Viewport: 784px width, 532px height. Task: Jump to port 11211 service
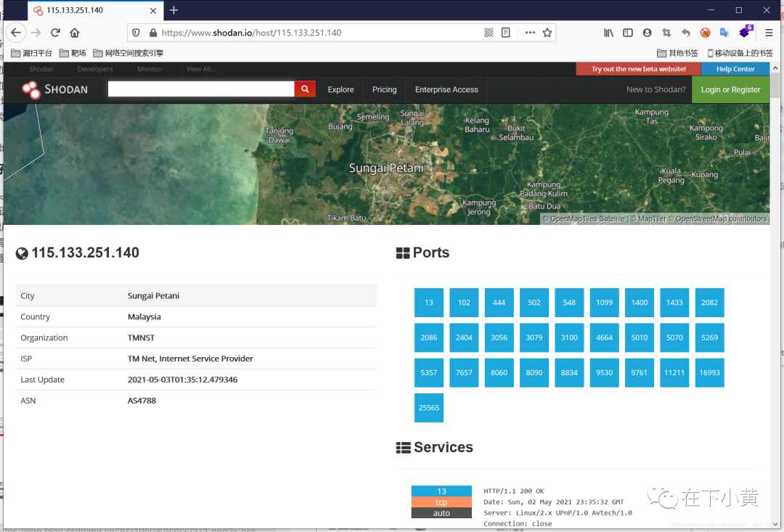(x=674, y=372)
